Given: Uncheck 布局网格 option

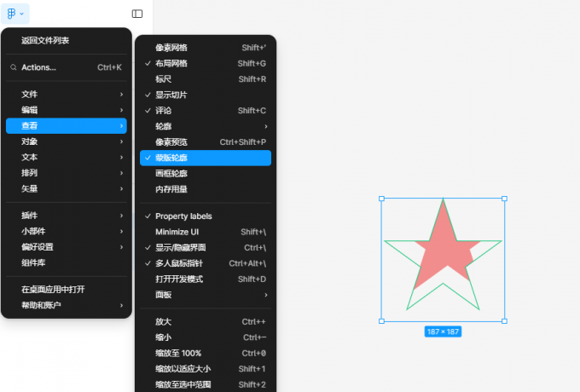Looking at the screenshot, I should point(206,64).
